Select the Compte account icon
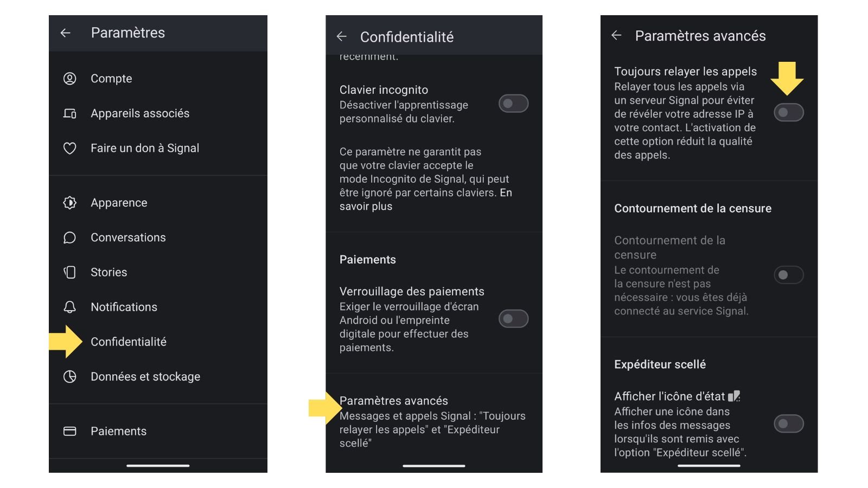The height and width of the screenshot is (488, 868). [70, 78]
